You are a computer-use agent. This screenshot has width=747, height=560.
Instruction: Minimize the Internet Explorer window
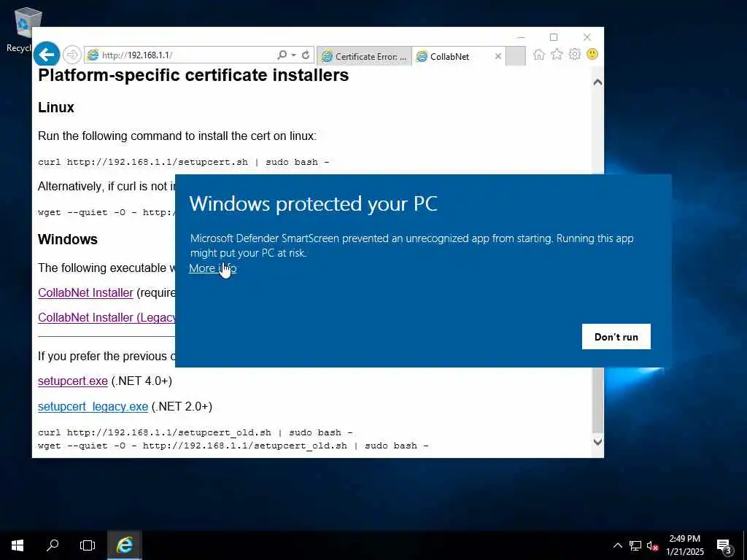[521, 37]
